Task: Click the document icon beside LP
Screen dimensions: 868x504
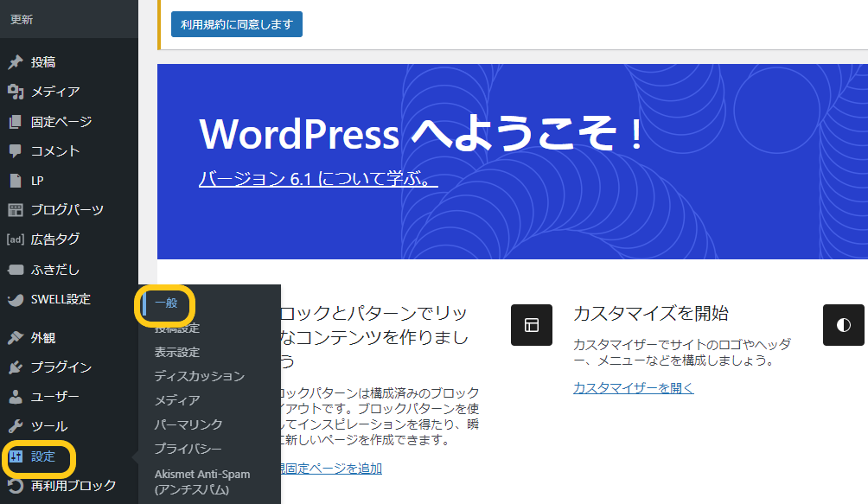Action: [x=16, y=181]
